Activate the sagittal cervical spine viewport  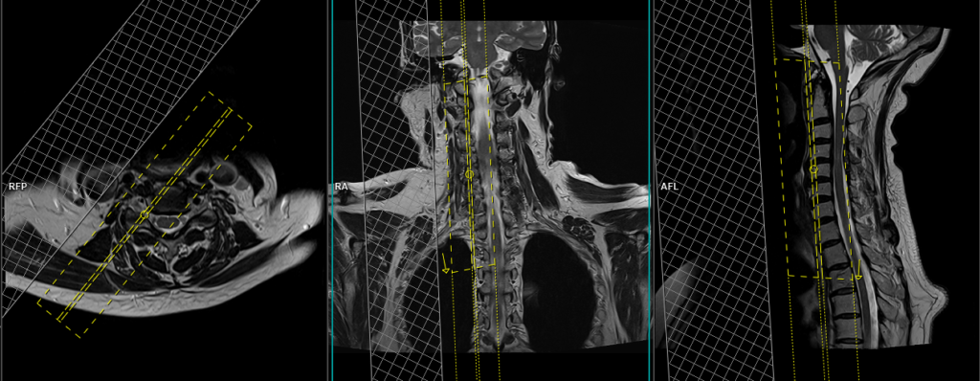click(x=816, y=190)
